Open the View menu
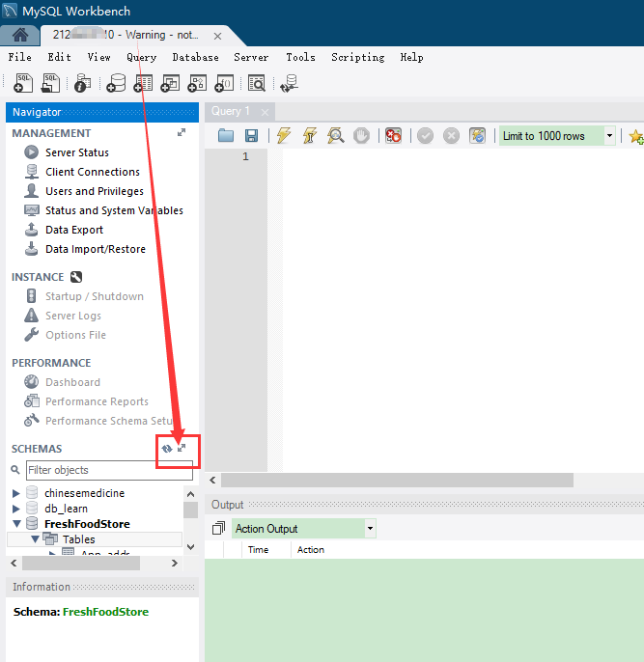Image resolution: width=644 pixels, height=662 pixels. tap(99, 57)
